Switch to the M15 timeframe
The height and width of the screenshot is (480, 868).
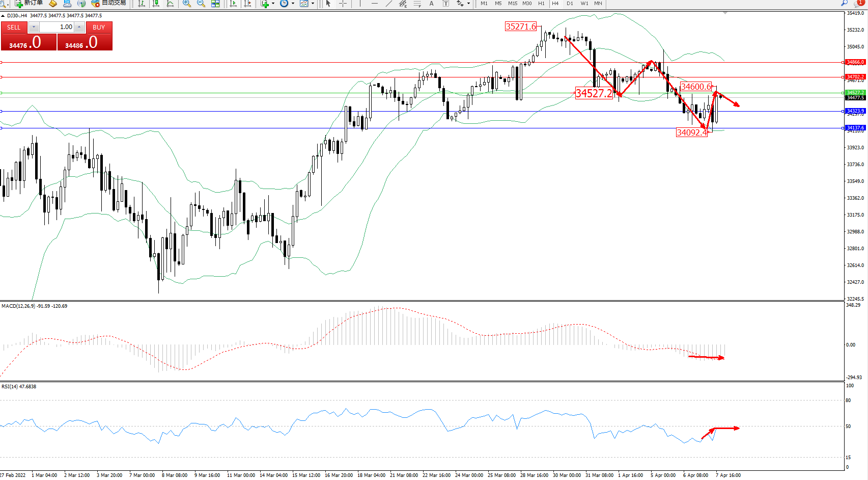point(512,4)
